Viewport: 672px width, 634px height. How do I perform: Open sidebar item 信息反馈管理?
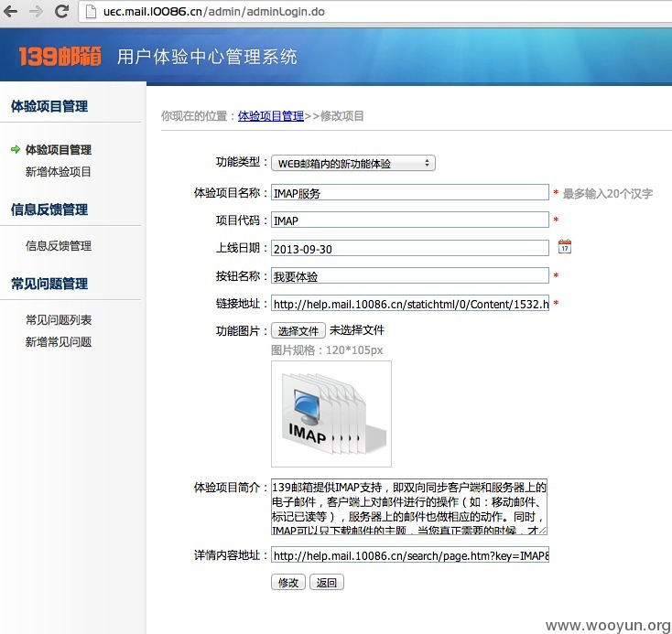click(x=59, y=246)
